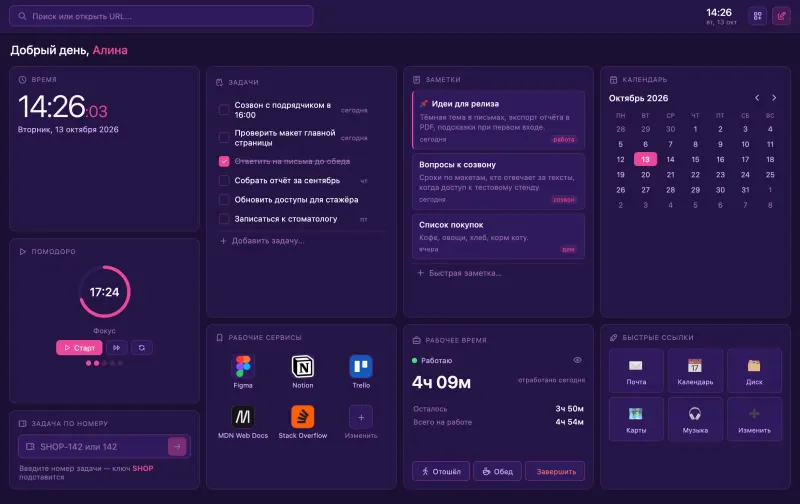The width and height of the screenshot is (800, 504).
Task: Open widgets grid icon in top bar
Action: point(758,16)
